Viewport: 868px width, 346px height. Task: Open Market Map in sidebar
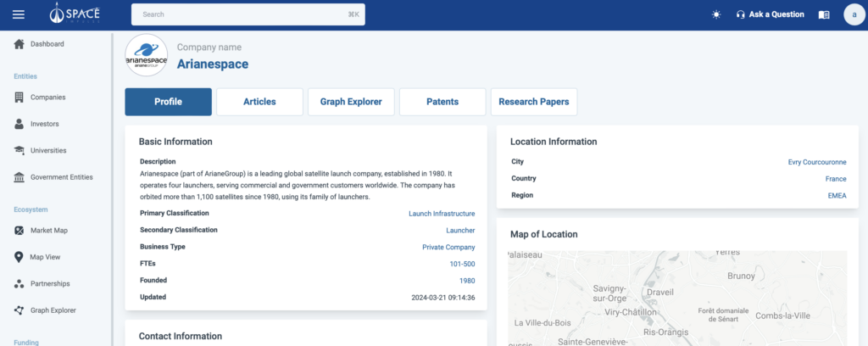(x=48, y=231)
